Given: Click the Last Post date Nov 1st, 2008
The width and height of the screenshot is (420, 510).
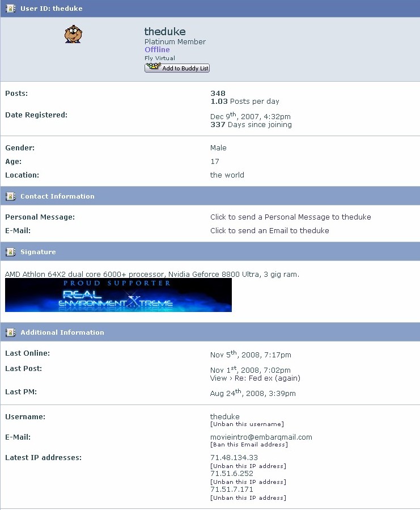Looking at the screenshot, I should pyautogui.click(x=251, y=369).
